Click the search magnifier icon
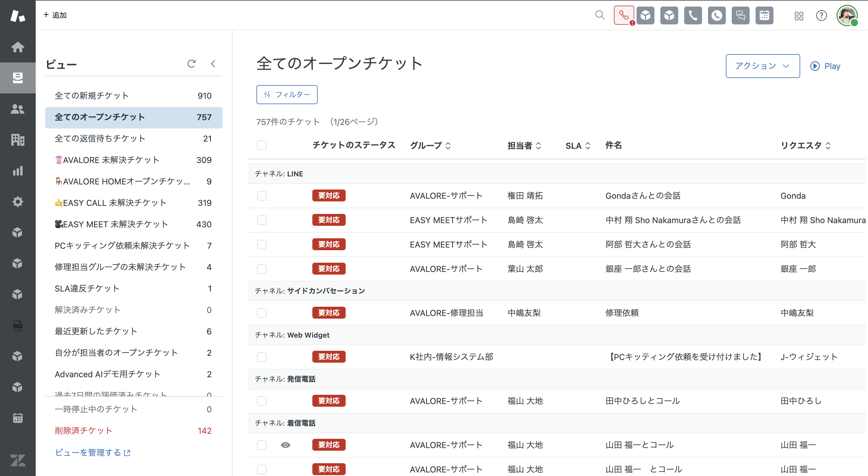This screenshot has width=868, height=476. pos(600,15)
